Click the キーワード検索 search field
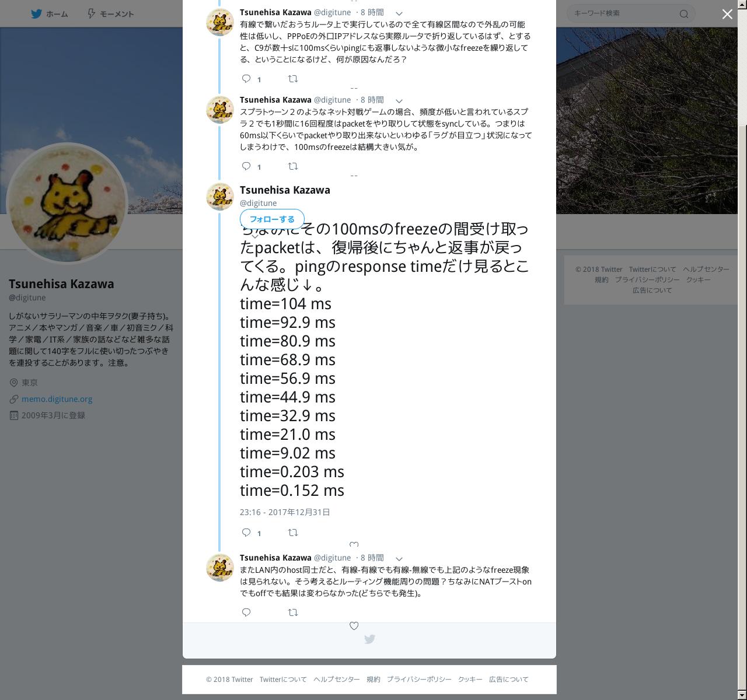 pos(624,13)
